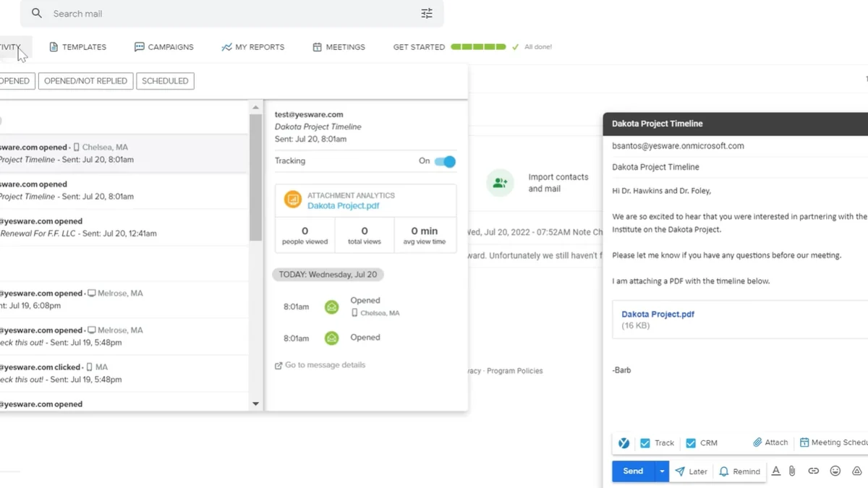
Task: Uncheck the CRM checkbox
Action: click(x=691, y=443)
